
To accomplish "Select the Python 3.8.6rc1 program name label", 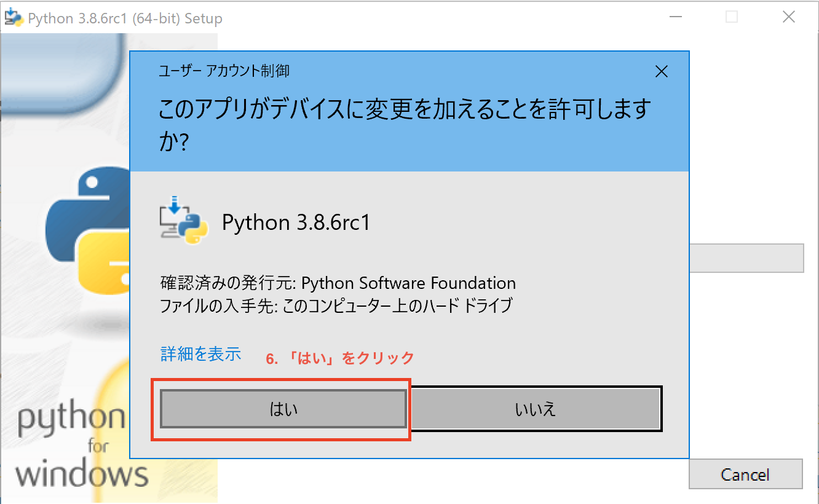I will [x=296, y=222].
